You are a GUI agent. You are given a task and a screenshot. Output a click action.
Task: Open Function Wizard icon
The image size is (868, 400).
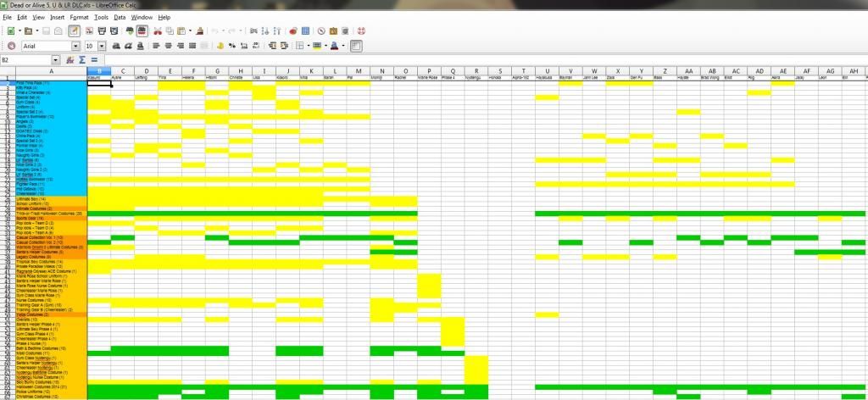click(70, 60)
